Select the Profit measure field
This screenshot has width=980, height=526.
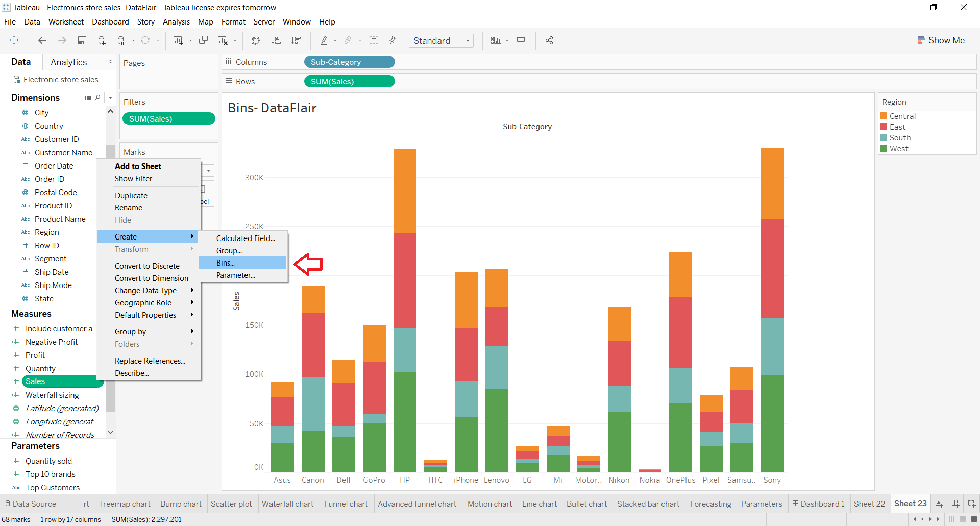(35, 355)
